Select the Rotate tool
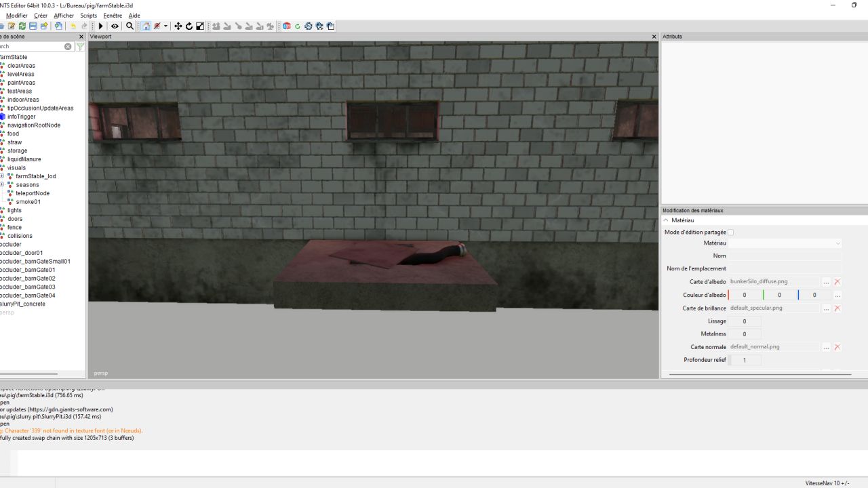 (189, 26)
